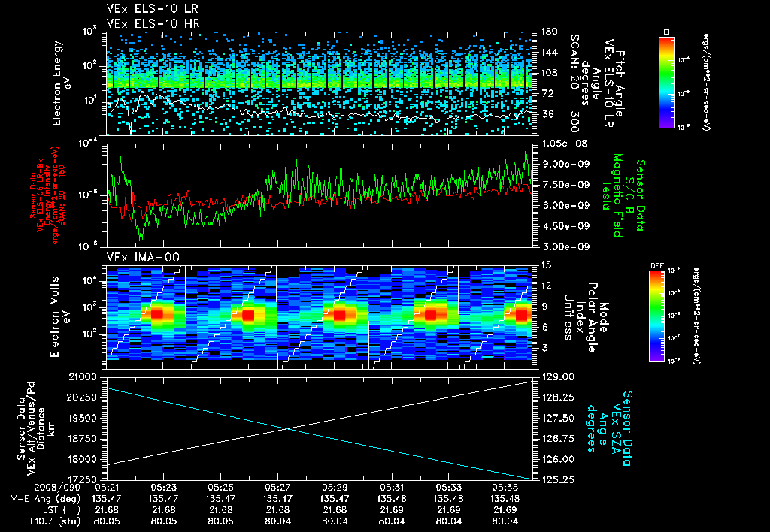Image resolution: width=770 pixels, height=532 pixels.
Task: Click pitch angle tick value 108
Action: 549,73
